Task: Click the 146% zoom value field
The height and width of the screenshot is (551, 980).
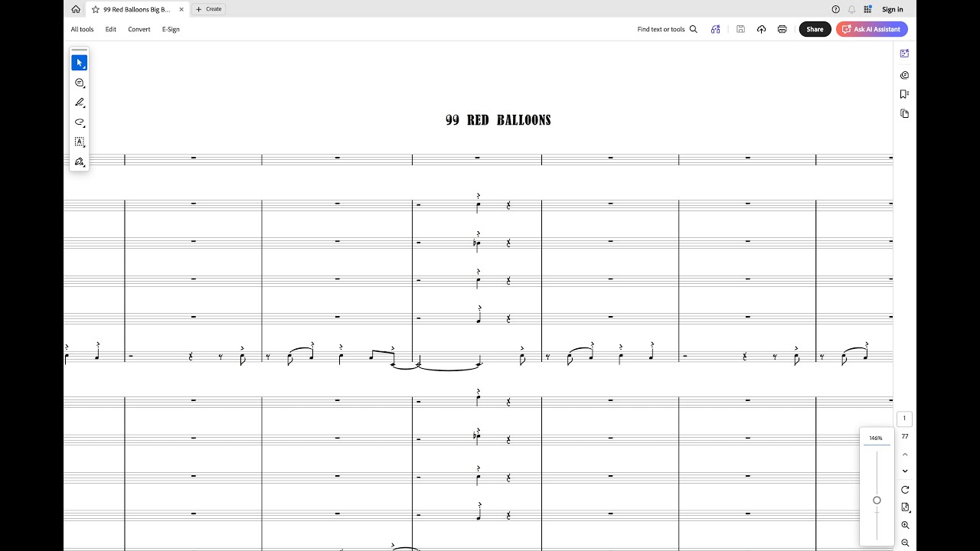Action: pyautogui.click(x=876, y=439)
